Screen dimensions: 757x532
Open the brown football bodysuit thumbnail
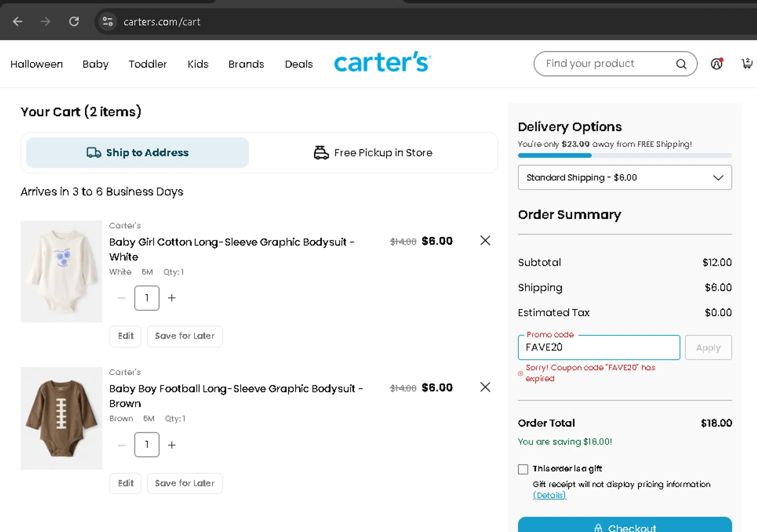(x=62, y=419)
